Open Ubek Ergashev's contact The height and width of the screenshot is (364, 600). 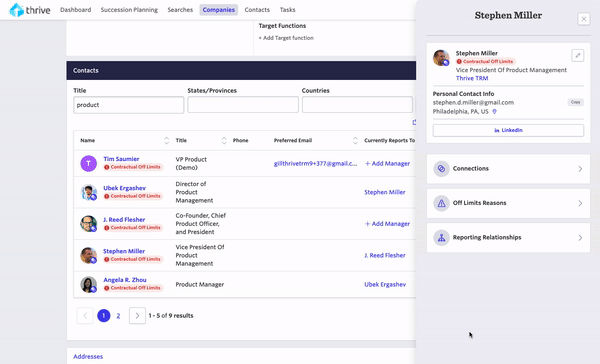click(x=124, y=188)
